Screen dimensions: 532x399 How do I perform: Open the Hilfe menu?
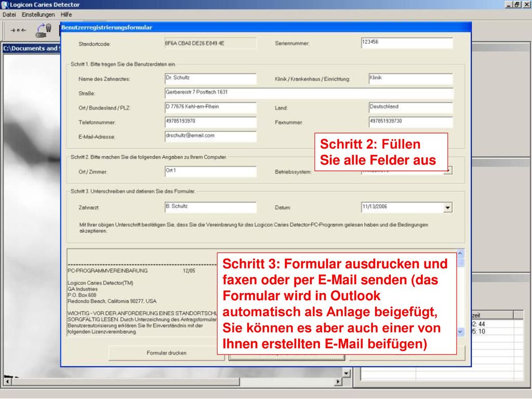pos(66,15)
